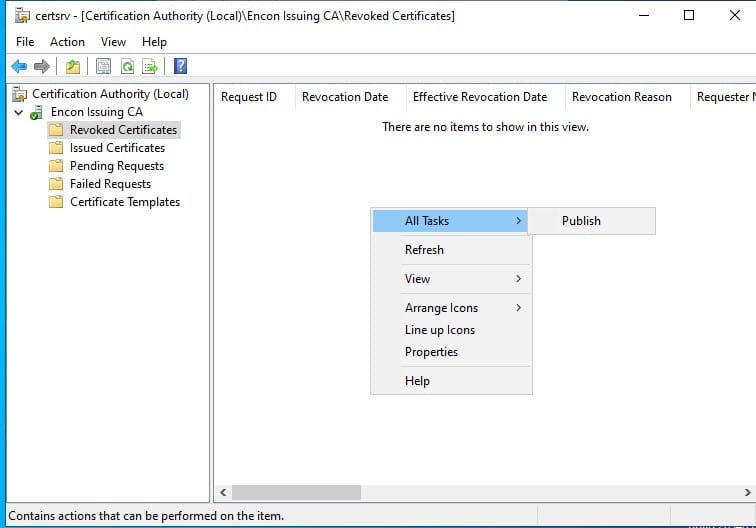Open the Action menu in menu bar

tap(67, 42)
